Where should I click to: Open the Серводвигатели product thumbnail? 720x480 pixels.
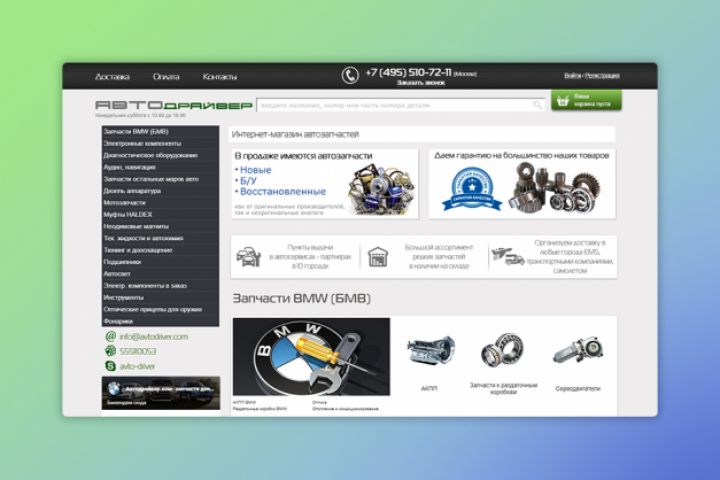(x=578, y=351)
